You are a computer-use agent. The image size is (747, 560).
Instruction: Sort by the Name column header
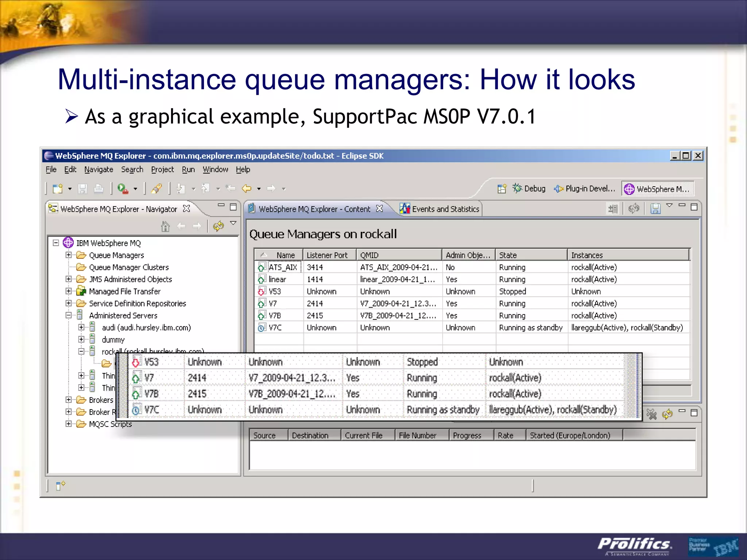point(279,255)
